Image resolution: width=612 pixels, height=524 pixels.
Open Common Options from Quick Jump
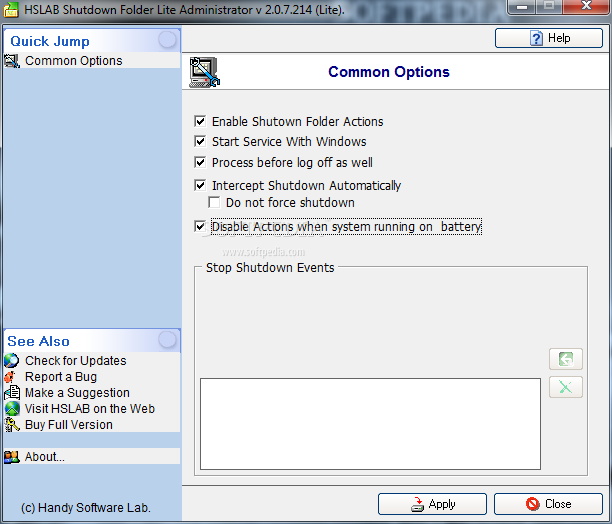[x=73, y=61]
